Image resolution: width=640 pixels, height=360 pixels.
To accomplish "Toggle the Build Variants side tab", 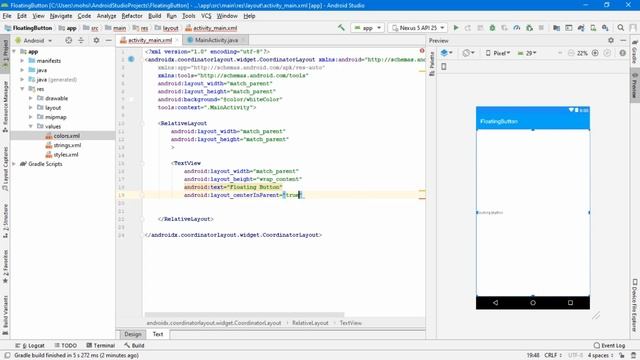I will coord(5,315).
